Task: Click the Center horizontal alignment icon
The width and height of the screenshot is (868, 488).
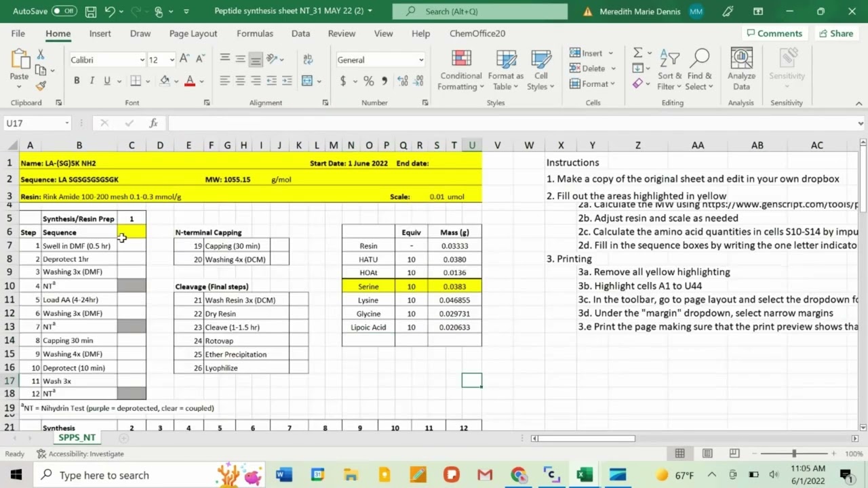Action: (240, 81)
